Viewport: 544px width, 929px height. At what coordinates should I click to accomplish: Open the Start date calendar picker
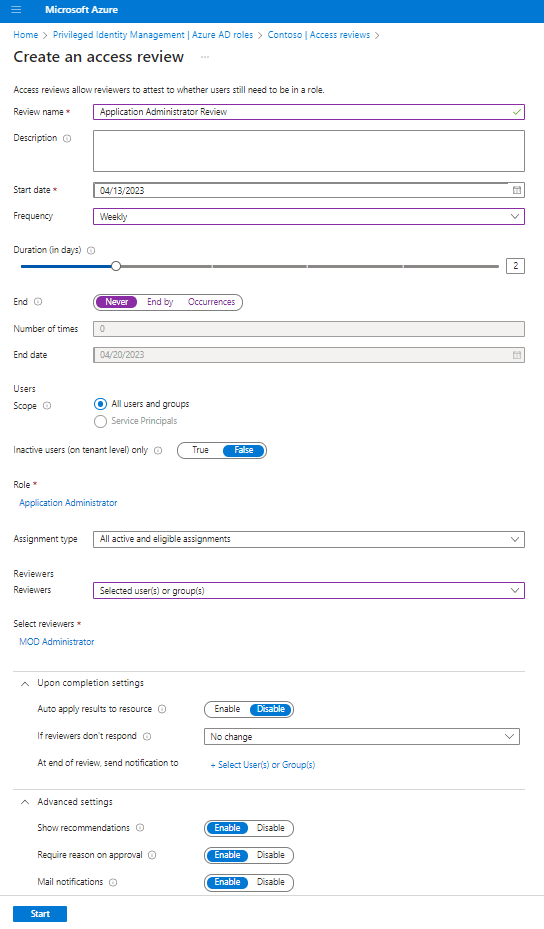pyautogui.click(x=517, y=190)
